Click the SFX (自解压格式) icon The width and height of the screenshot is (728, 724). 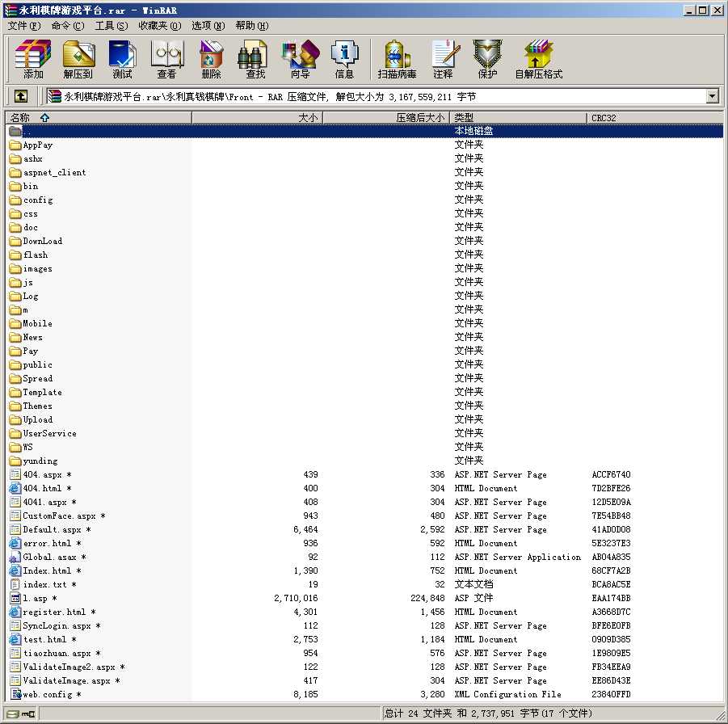(539, 59)
